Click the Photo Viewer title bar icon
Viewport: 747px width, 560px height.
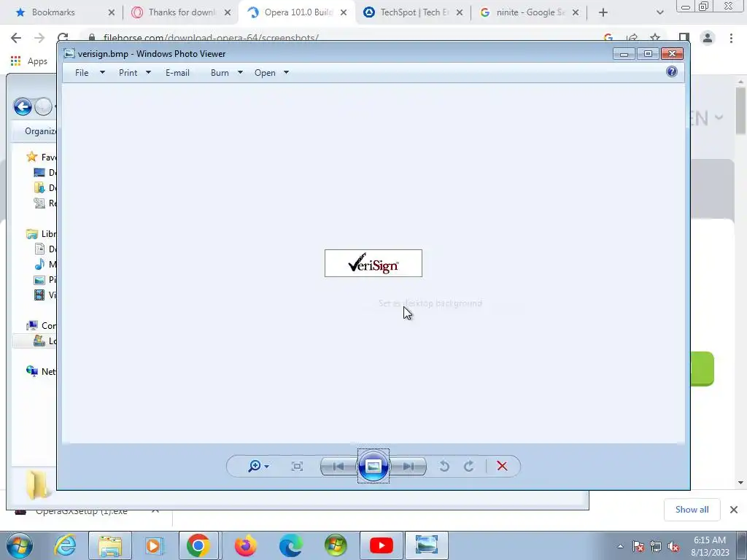tap(69, 53)
